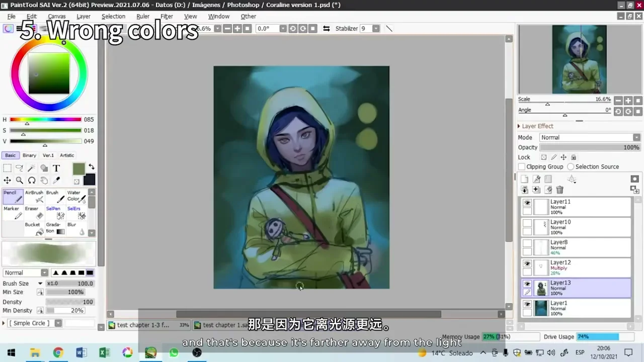This screenshot has width=644, height=362.
Task: Open the Shape tool next to Magic Wand
Action: [44, 168]
